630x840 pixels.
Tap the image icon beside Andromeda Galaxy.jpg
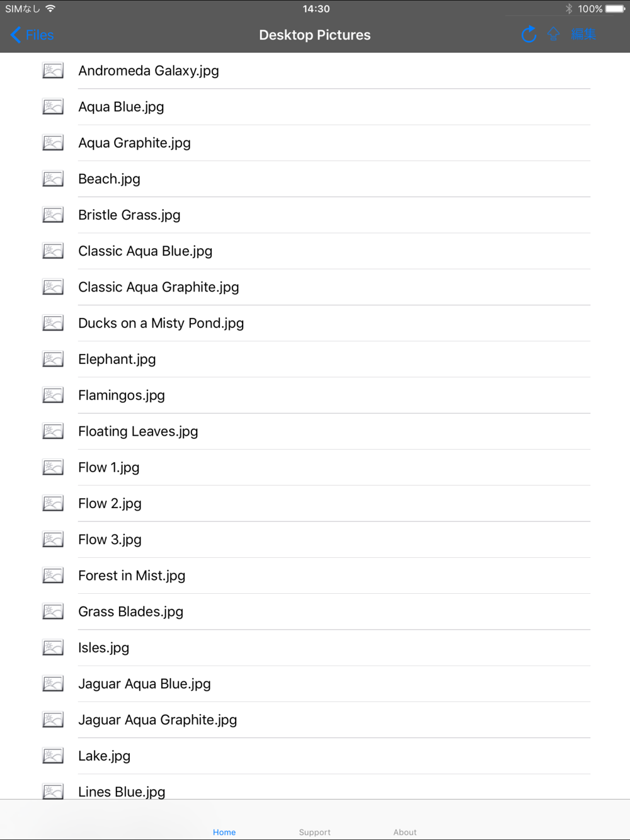pyautogui.click(x=53, y=71)
